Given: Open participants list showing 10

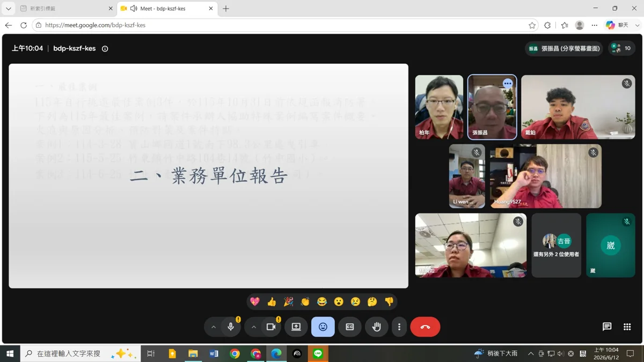Looking at the screenshot, I should 622,48.
